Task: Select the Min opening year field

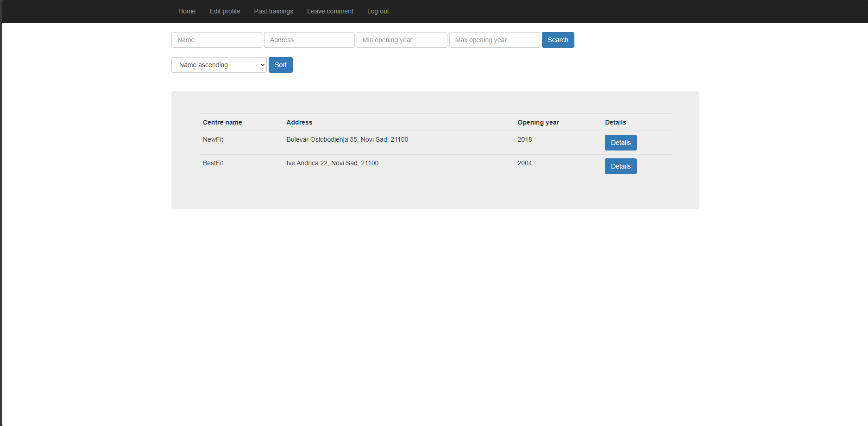Action: (x=402, y=40)
